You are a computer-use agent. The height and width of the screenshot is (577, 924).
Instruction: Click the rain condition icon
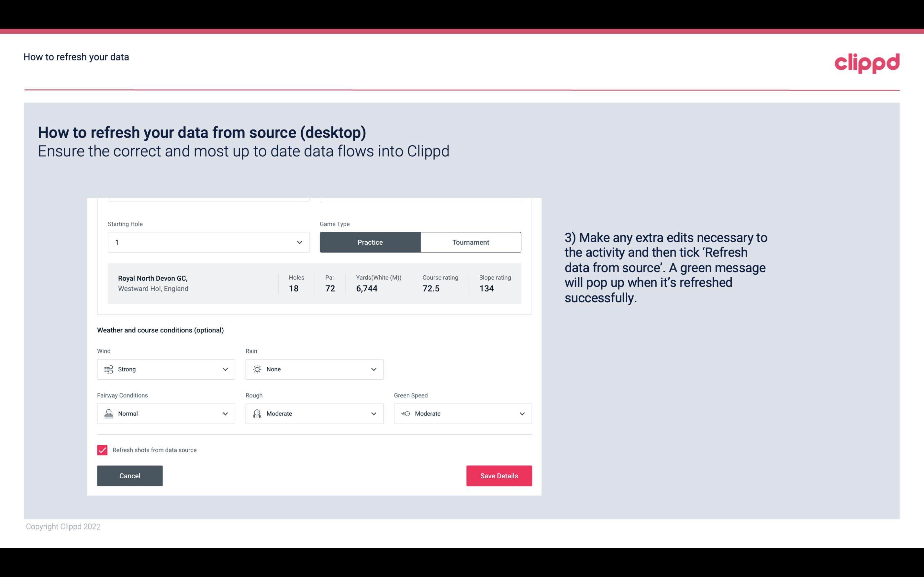click(257, 369)
